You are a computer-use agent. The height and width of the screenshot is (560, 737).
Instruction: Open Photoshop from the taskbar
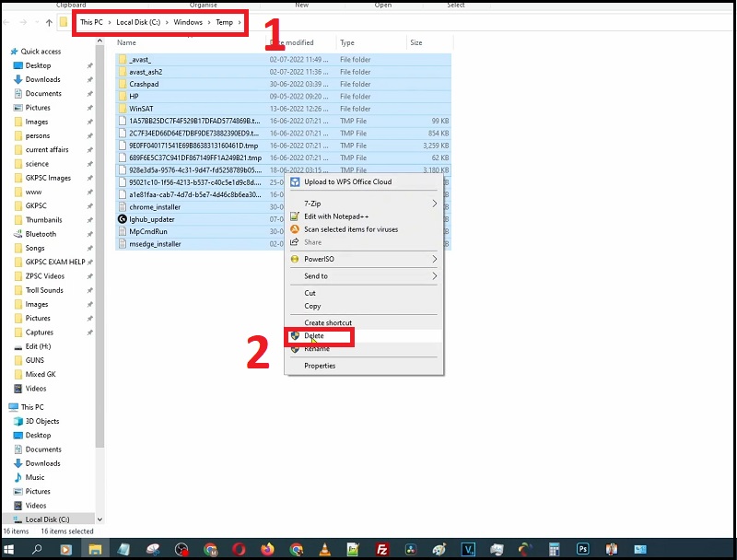pyautogui.click(x=581, y=549)
